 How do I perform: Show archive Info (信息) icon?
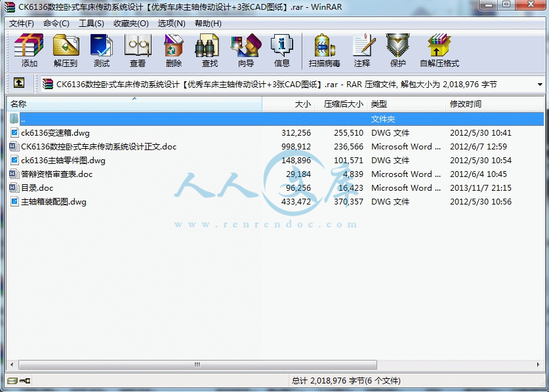[282, 45]
